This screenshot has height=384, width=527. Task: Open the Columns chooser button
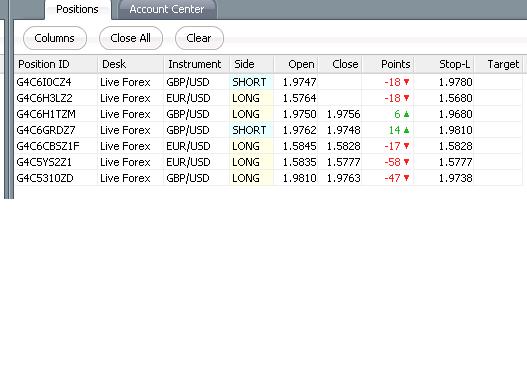coord(55,38)
